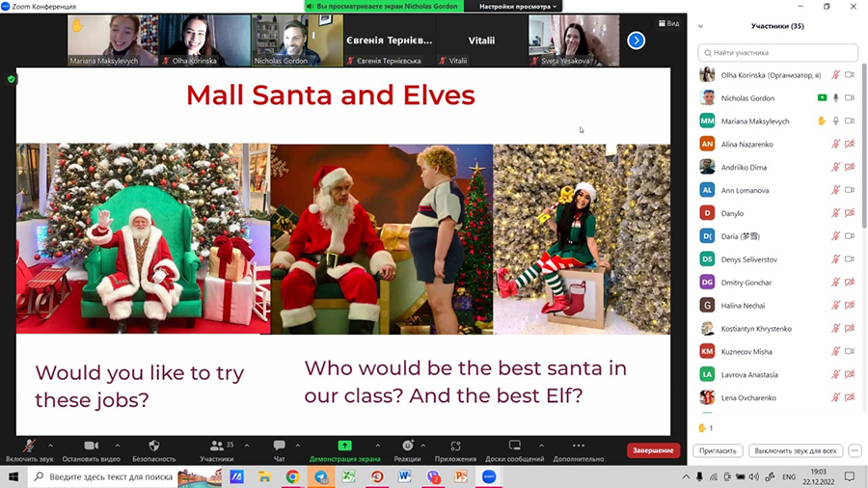Open Дополнительно three dots menu
Image resolution: width=868 pixels, height=488 pixels.
click(579, 446)
